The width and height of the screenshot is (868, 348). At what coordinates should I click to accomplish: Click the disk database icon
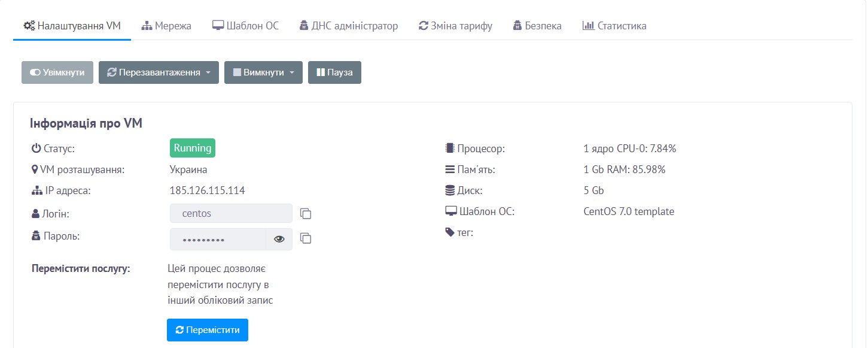click(x=449, y=191)
